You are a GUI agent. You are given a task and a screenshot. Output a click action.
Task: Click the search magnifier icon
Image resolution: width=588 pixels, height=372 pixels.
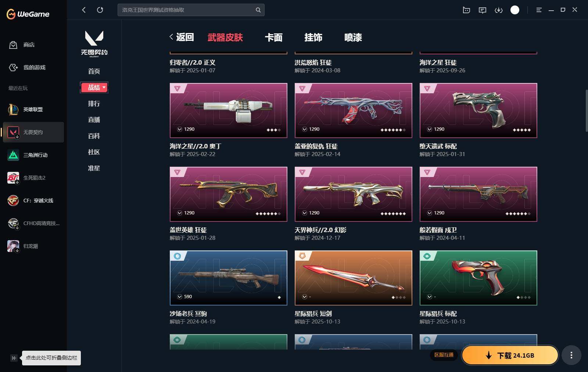(258, 10)
